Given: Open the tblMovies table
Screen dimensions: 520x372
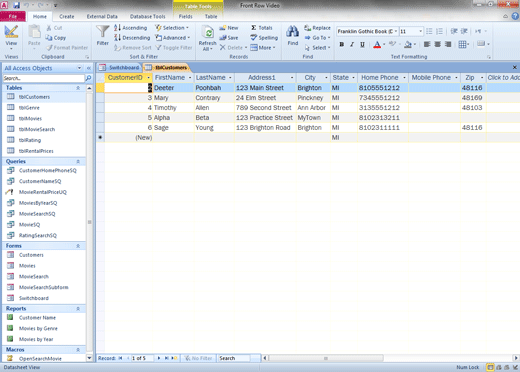Looking at the screenshot, I should (x=30, y=119).
